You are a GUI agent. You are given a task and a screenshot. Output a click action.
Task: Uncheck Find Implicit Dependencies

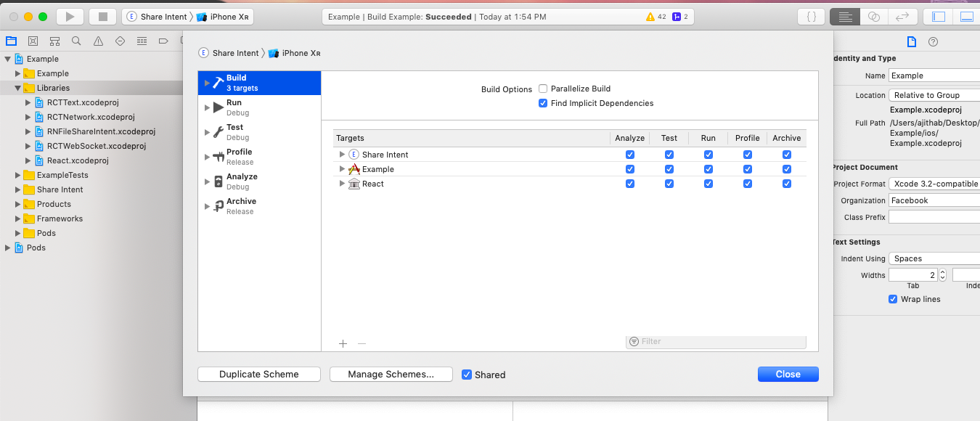pos(543,103)
